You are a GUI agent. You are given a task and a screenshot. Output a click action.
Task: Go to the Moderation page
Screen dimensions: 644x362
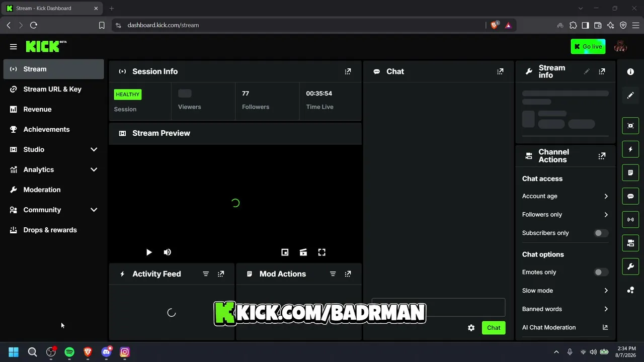pos(53,190)
